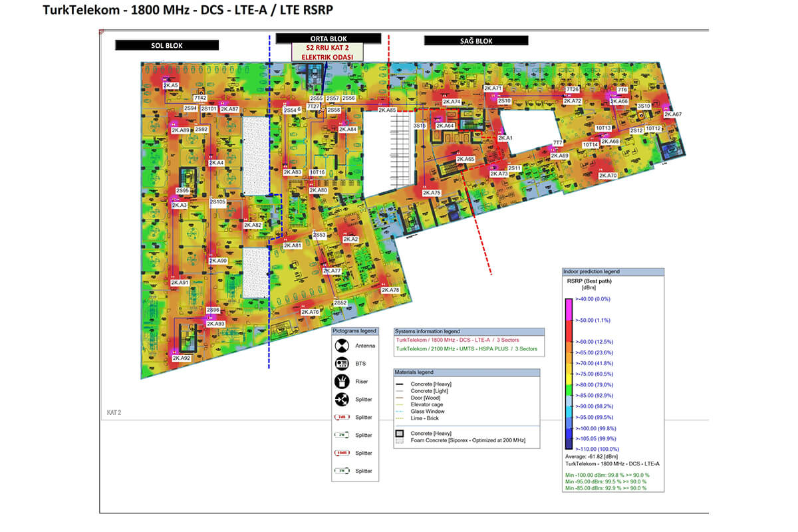Click the green 2W splitter symbol
This screenshot has width=798, height=532.
(342, 435)
